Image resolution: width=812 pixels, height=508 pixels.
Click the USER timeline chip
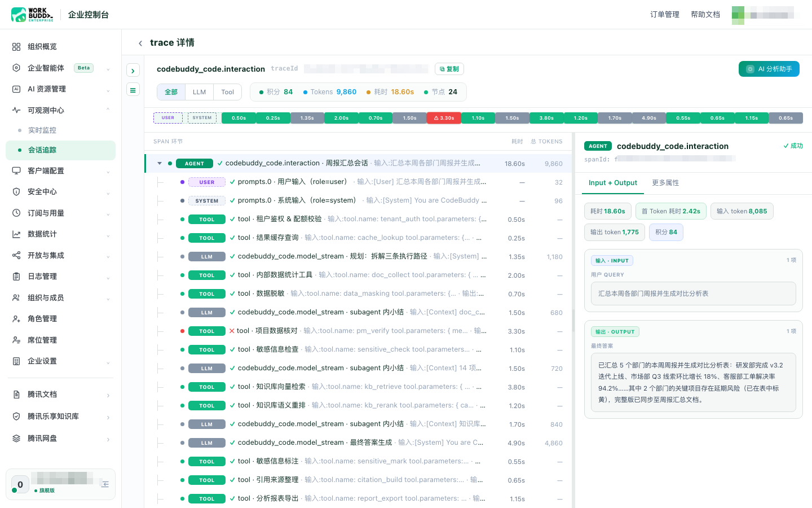168,118
